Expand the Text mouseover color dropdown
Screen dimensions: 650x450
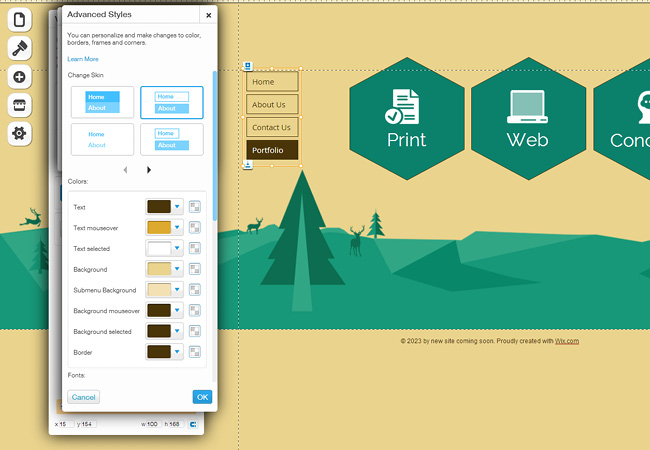[x=178, y=228]
